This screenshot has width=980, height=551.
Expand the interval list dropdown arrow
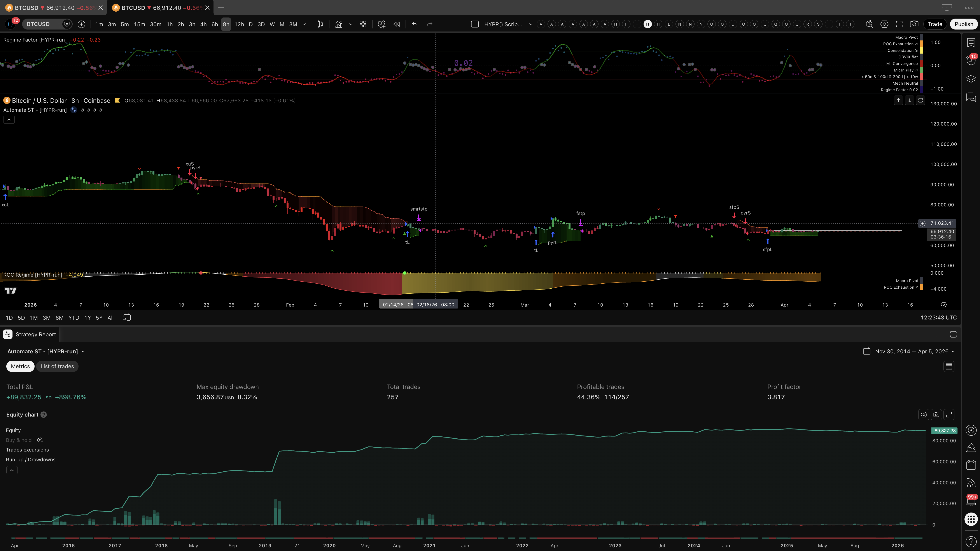304,24
